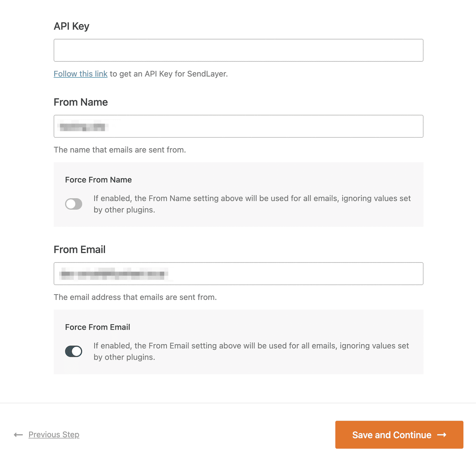Click Follow this link for an API Key
Screen dimensions: 476x461
click(x=80, y=73)
